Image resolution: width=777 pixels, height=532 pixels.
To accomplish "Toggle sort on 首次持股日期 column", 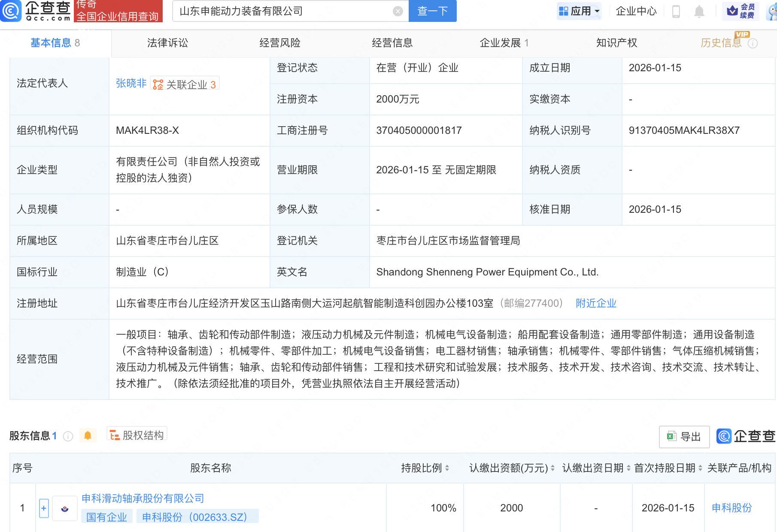I will pos(699,468).
